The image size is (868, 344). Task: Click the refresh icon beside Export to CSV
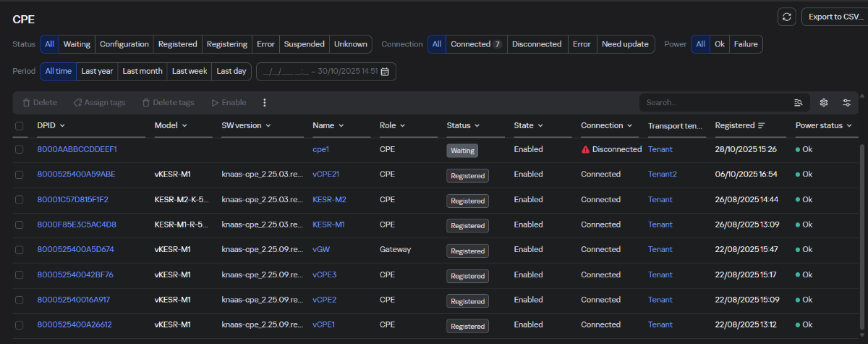coord(786,17)
